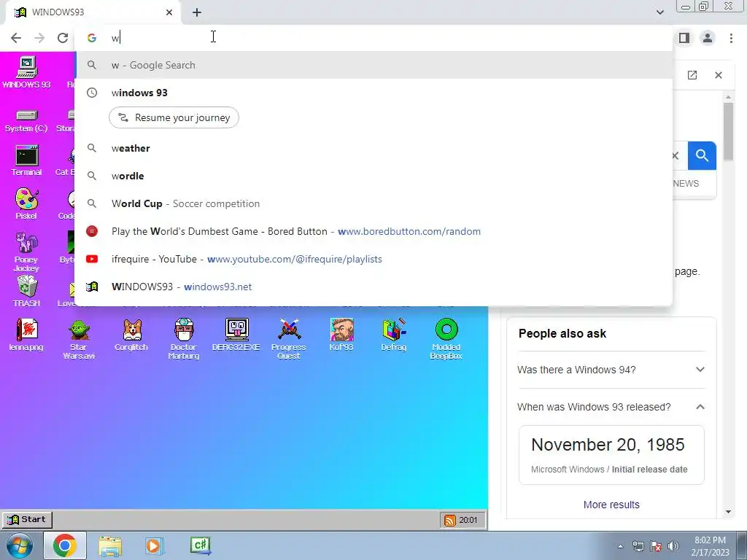This screenshot has height=560, width=747.
Task: Open the Chrome profile avatar icon
Action: (x=708, y=38)
